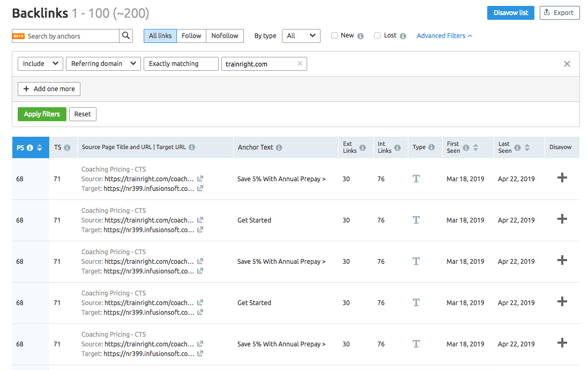This screenshot has width=588, height=370.
Task: Click the info icon next to New
Action: [360, 36]
